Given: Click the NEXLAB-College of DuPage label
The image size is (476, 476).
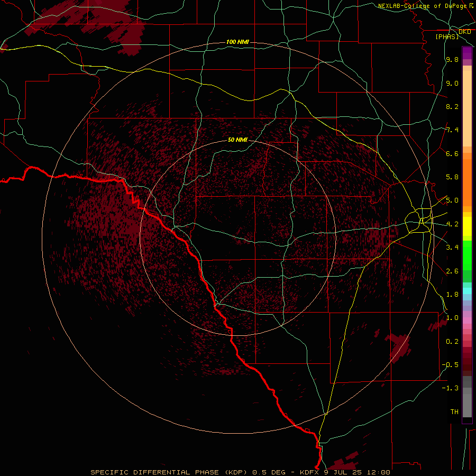Looking at the screenshot, I should point(423,6).
